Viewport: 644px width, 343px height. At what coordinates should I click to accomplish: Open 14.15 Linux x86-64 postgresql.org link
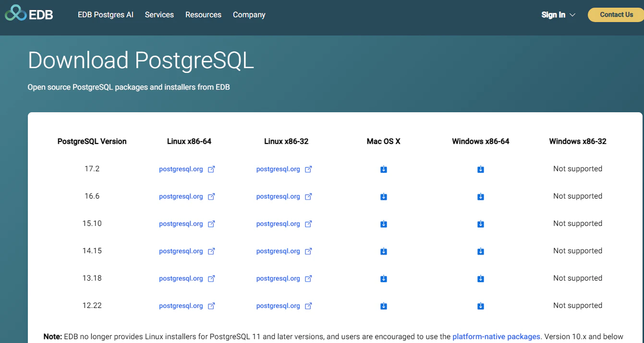click(x=187, y=251)
